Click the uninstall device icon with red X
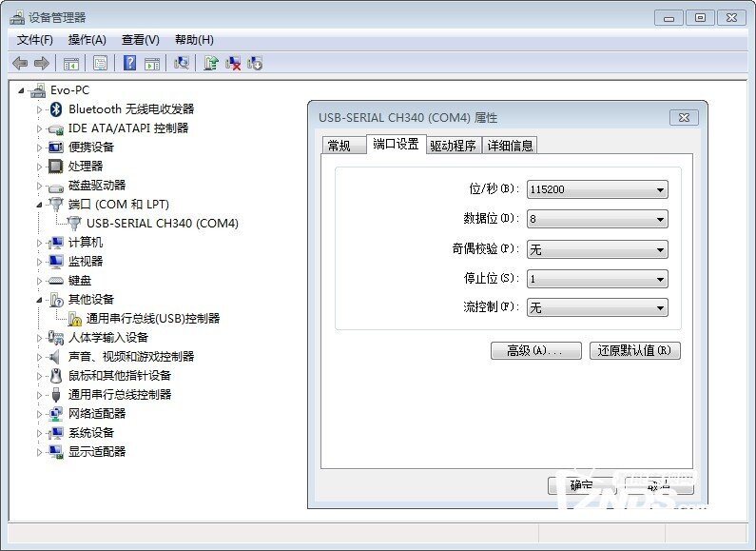The width and height of the screenshot is (756, 551). pyautogui.click(x=233, y=63)
